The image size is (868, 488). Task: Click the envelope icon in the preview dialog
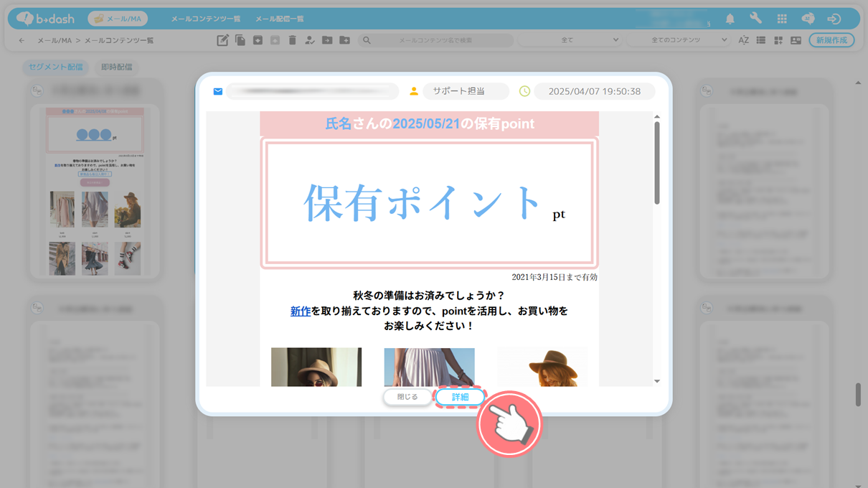click(218, 91)
